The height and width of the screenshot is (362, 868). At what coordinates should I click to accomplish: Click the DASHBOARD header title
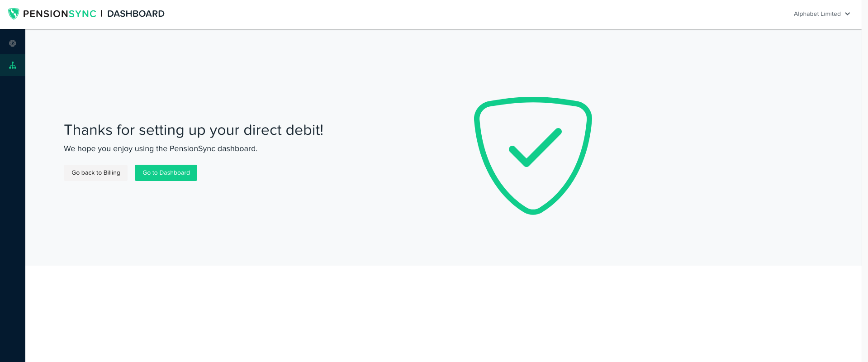point(136,14)
